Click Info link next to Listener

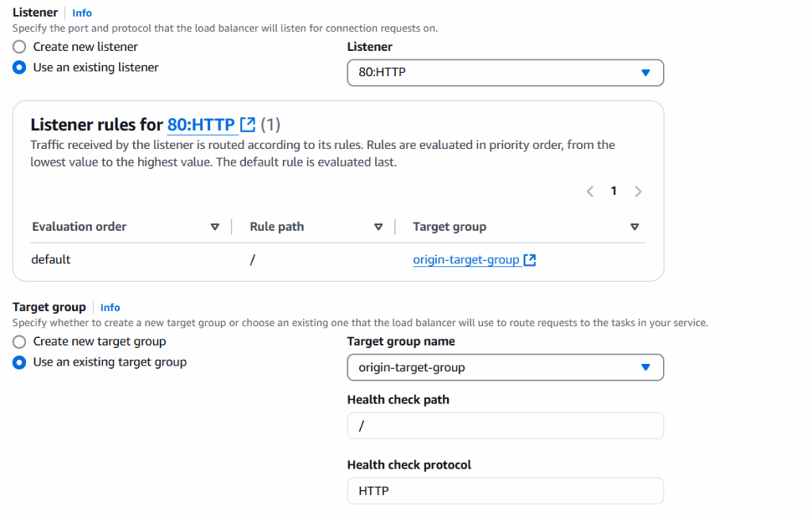(82, 13)
